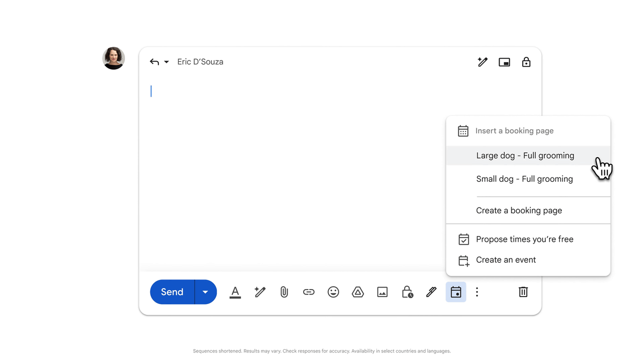Insert files using Google Drive icon
The image size is (644, 362).
(x=358, y=292)
